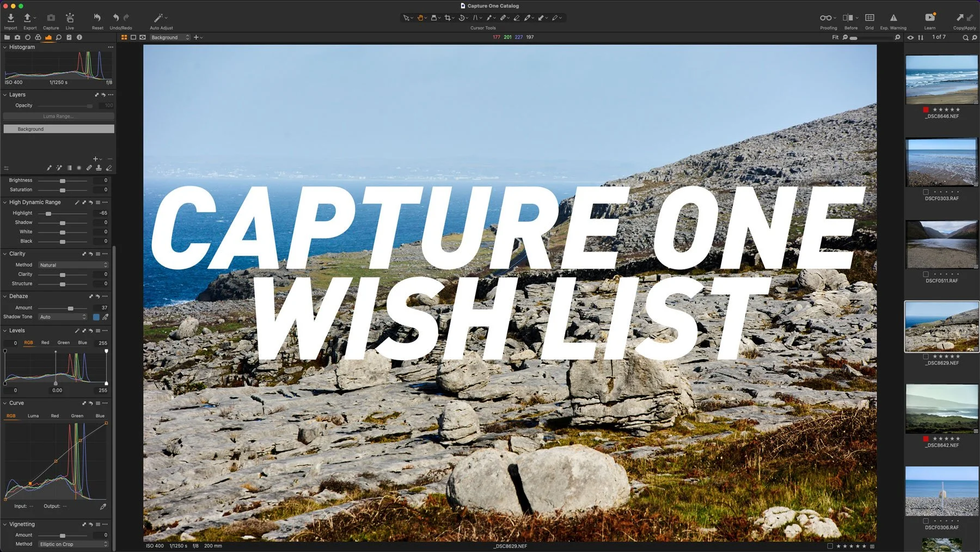Click the Copy adjustments arrow icon
Viewport: 980px width, 552px height.
(960, 17)
